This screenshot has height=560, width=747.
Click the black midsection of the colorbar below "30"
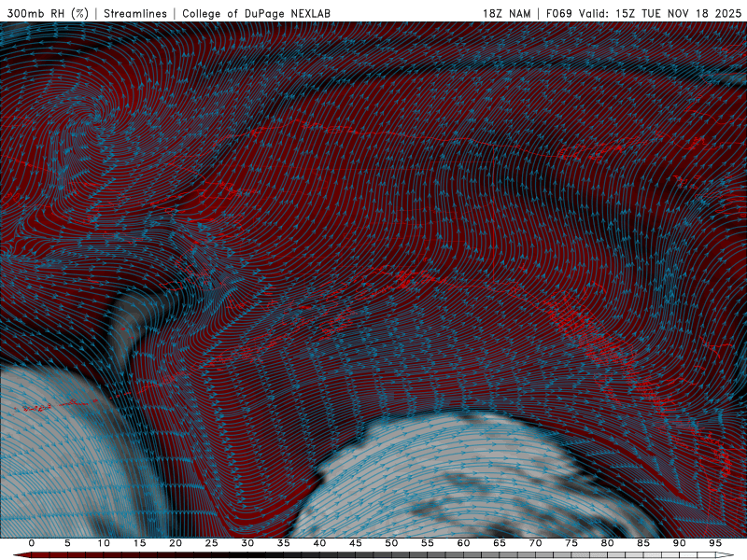pos(247,555)
